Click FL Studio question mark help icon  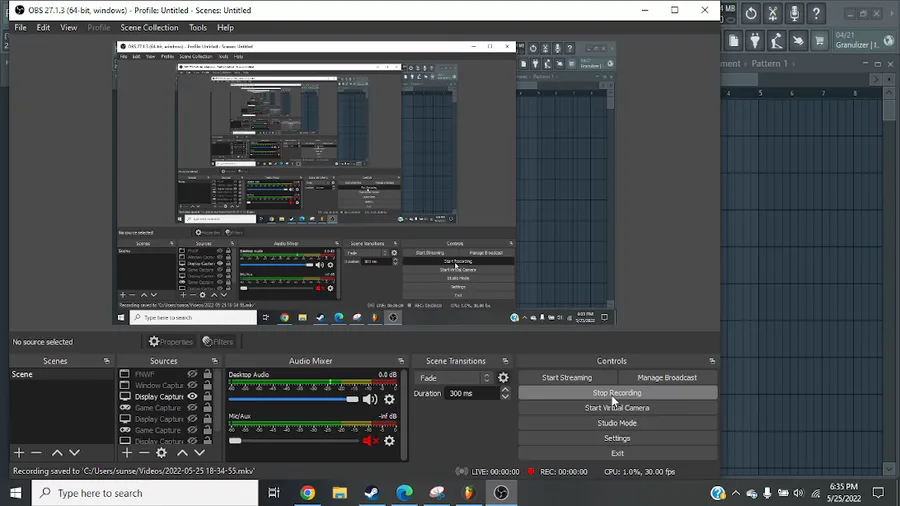(x=816, y=13)
